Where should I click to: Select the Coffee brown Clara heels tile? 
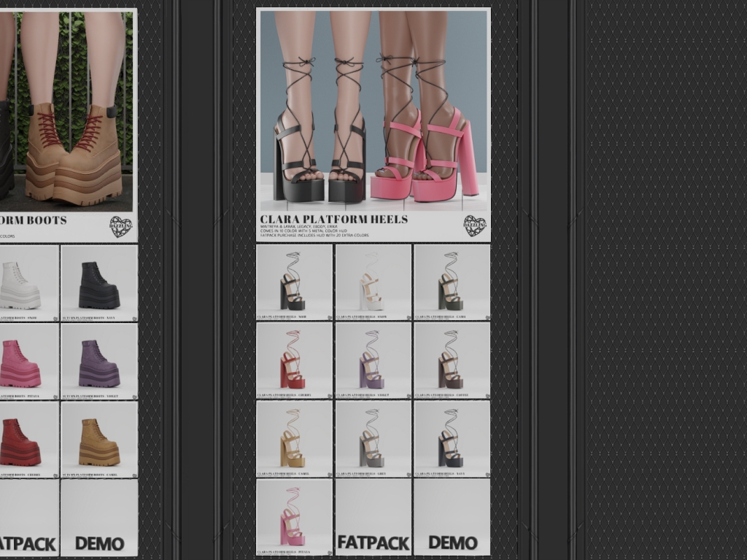pyautogui.click(x=452, y=360)
